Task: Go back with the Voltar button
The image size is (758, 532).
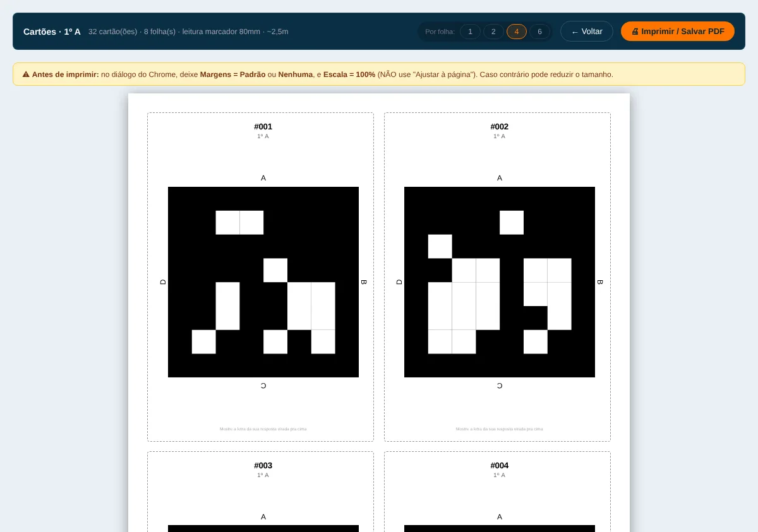Action: click(x=587, y=32)
